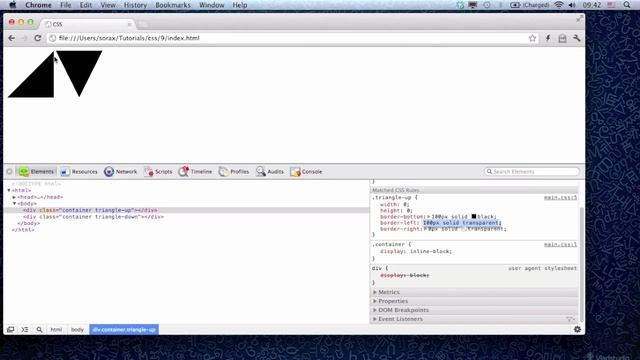Switch to the Console panel
The height and width of the screenshot is (360, 640).
(306, 172)
